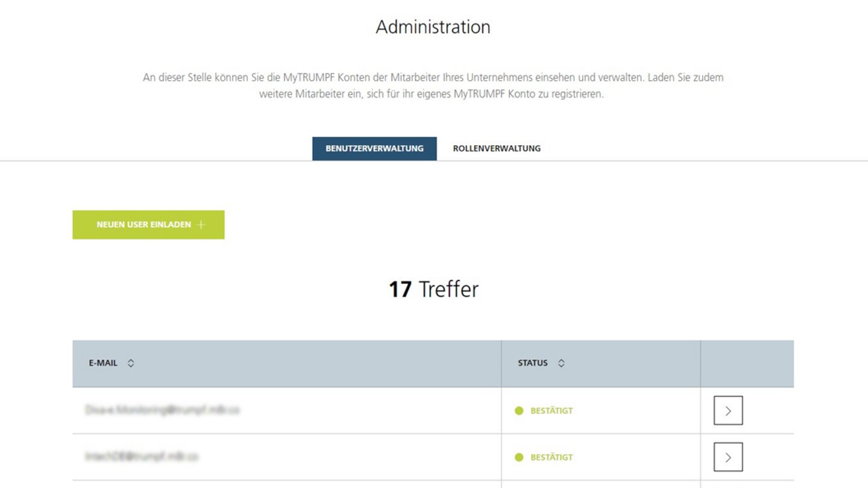Click the empty last header cell above arrows
868x488 pixels.
[747, 363]
